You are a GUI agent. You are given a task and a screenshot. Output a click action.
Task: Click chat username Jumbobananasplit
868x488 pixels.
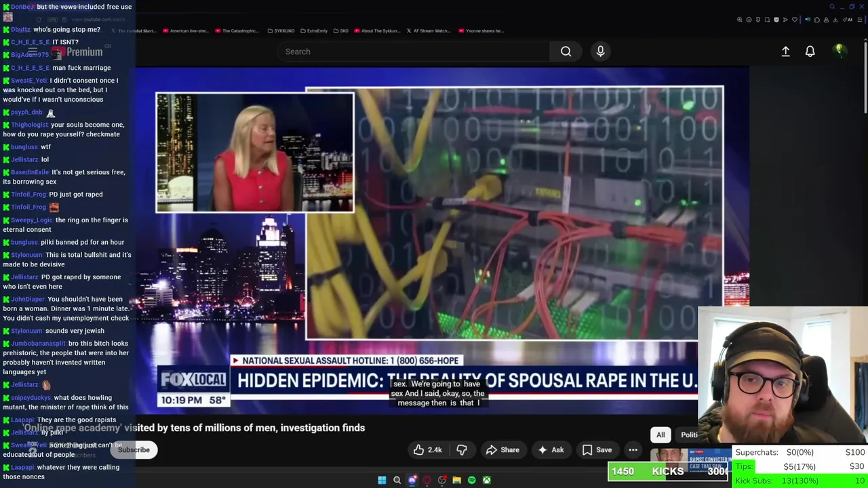pos(38,344)
